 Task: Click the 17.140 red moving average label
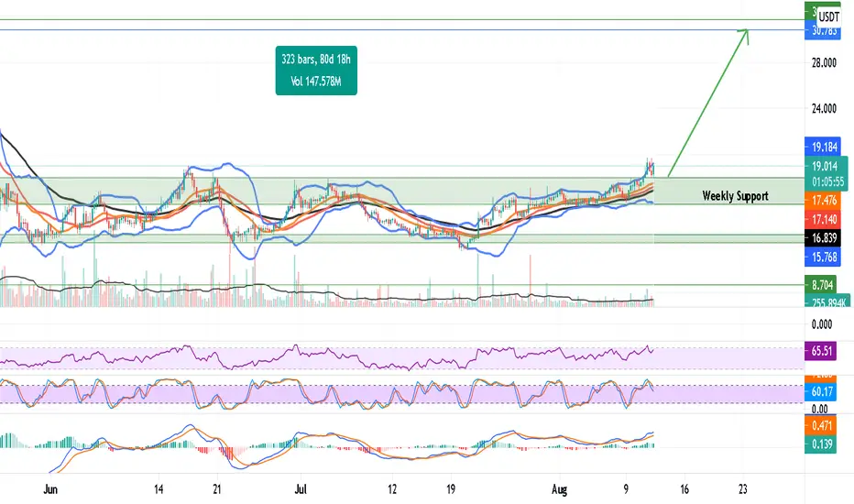tap(823, 220)
